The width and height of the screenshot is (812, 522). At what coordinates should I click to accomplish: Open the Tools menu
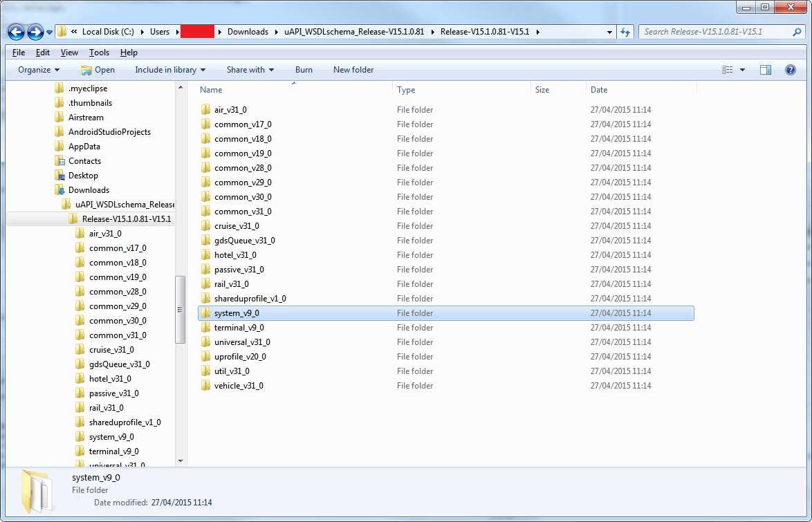pyautogui.click(x=99, y=53)
